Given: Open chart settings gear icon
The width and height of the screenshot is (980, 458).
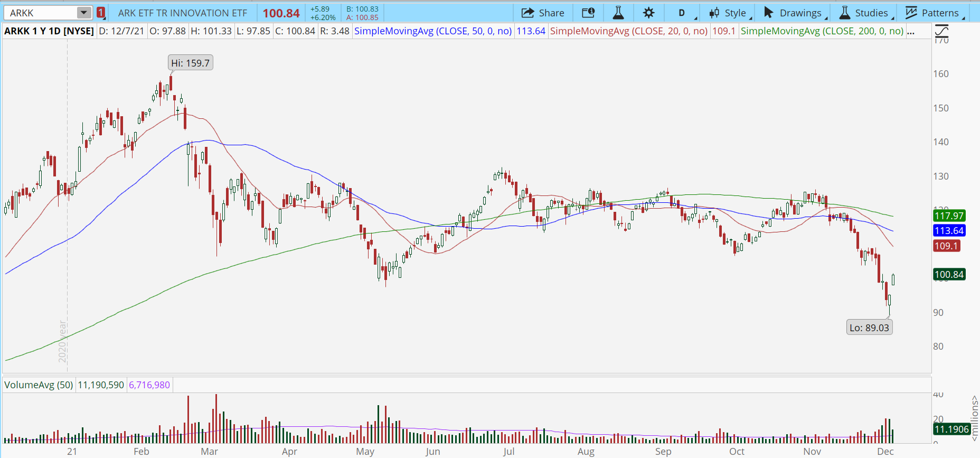Looking at the screenshot, I should pos(649,13).
